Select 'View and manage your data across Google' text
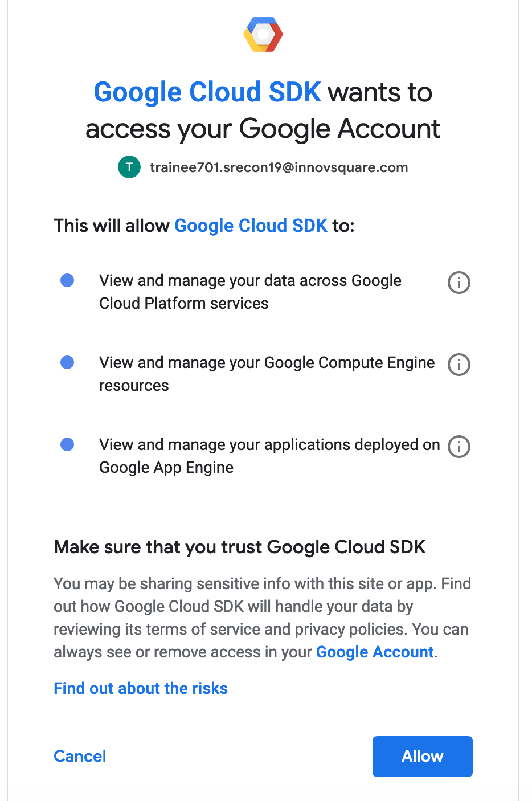The image size is (532, 801). (x=250, y=281)
